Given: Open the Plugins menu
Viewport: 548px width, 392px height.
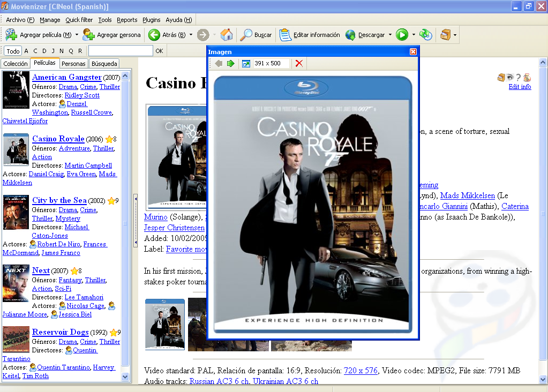Looking at the screenshot, I should pos(151,20).
